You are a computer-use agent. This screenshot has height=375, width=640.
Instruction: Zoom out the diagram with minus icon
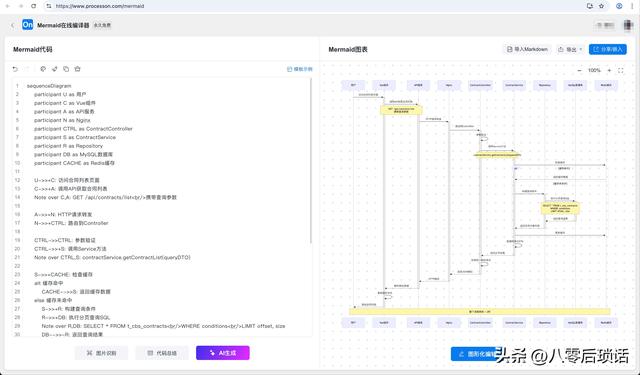tap(579, 71)
